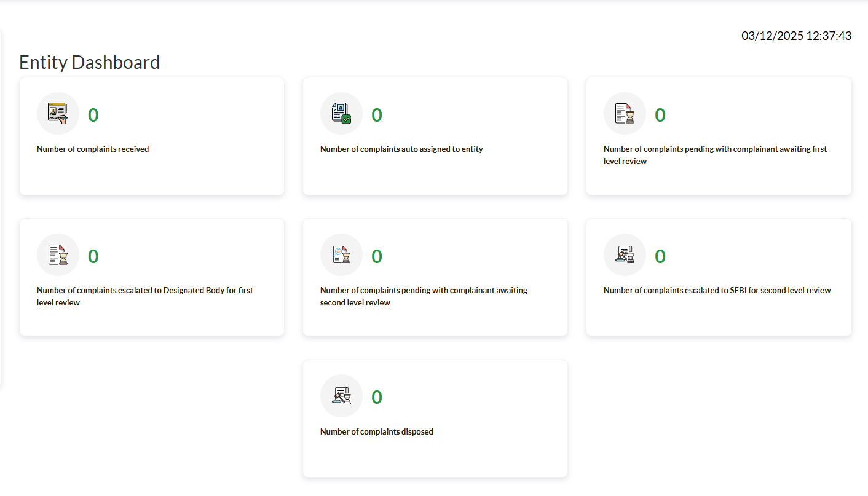
Task: Click the 'Number of complaints received' label
Action: pyautogui.click(x=93, y=149)
